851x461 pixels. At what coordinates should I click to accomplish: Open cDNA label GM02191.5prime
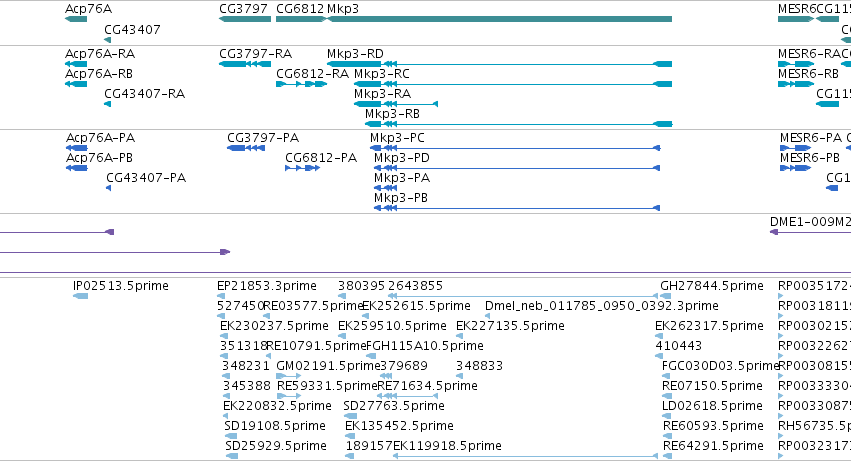(x=328, y=366)
